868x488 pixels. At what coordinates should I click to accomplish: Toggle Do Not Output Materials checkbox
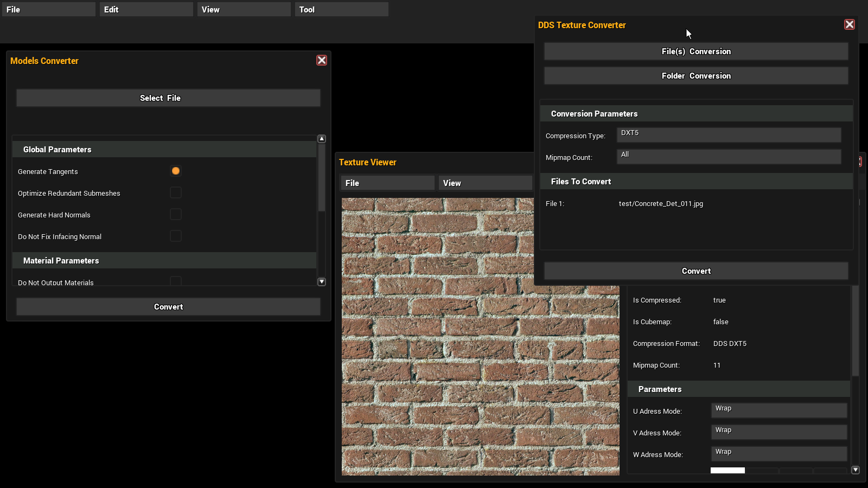(x=176, y=281)
